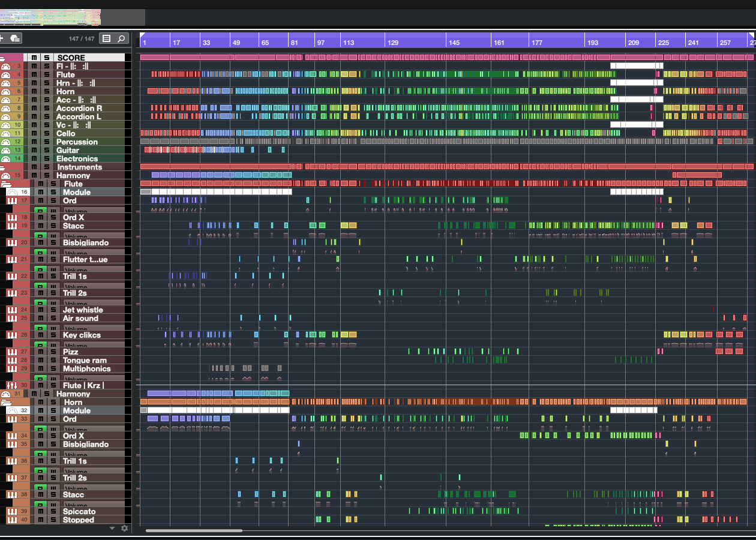Click the 'Spiccato' track name
This screenshot has width=756, height=540.
coord(79,512)
